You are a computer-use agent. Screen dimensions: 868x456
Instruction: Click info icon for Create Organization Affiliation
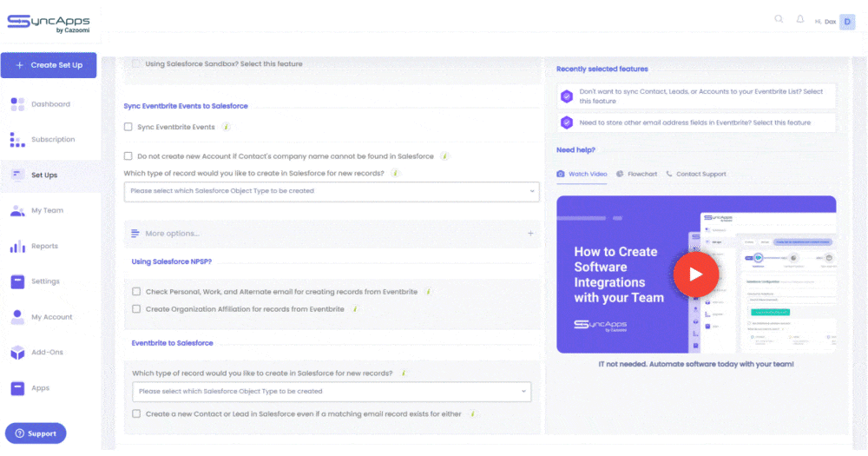pyautogui.click(x=355, y=309)
